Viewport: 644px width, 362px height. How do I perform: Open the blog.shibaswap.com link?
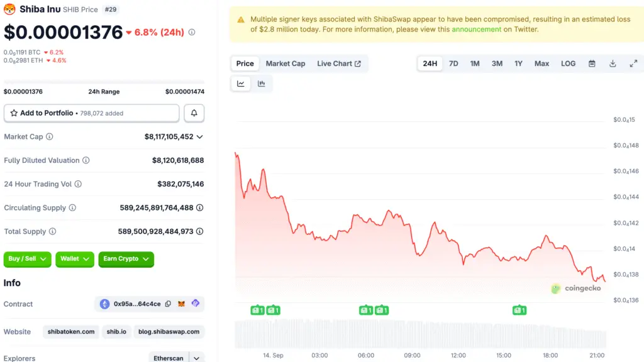[169, 332]
